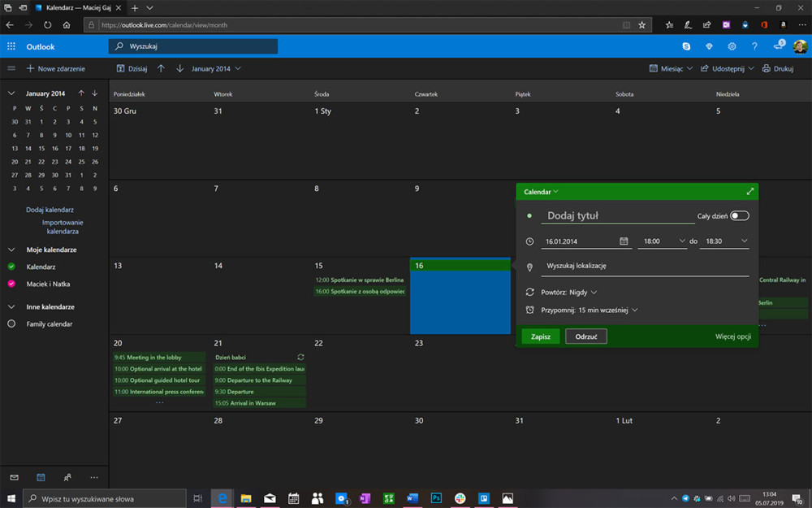812x508 pixels.
Task: Toggle the hamburger navigation pane
Action: [11, 68]
